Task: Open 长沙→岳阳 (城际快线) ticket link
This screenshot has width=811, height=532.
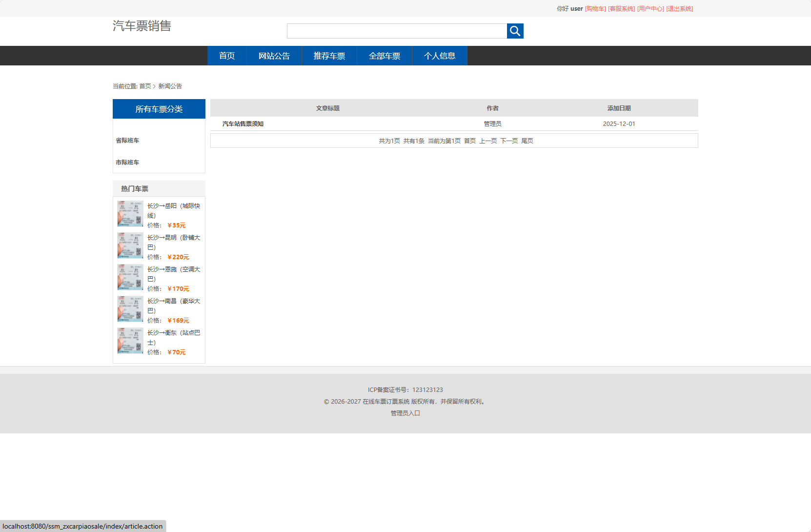Action: pyautogui.click(x=174, y=211)
